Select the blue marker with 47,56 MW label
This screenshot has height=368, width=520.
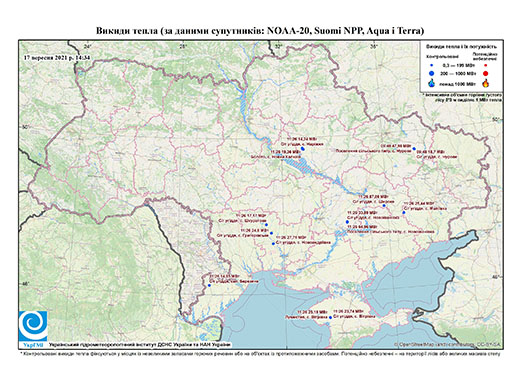(x=414, y=149)
